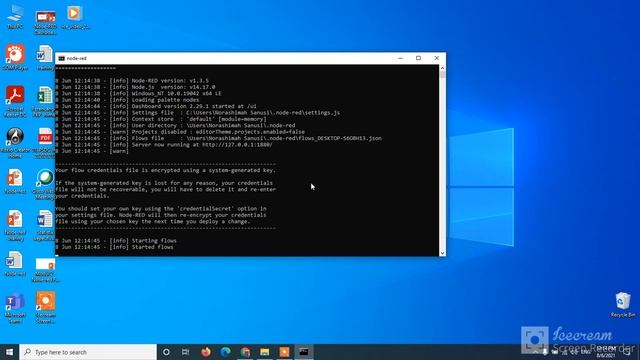The width and height of the screenshot is (640, 360).
Task: Open File Explorer from the taskbar
Action: tap(264, 352)
